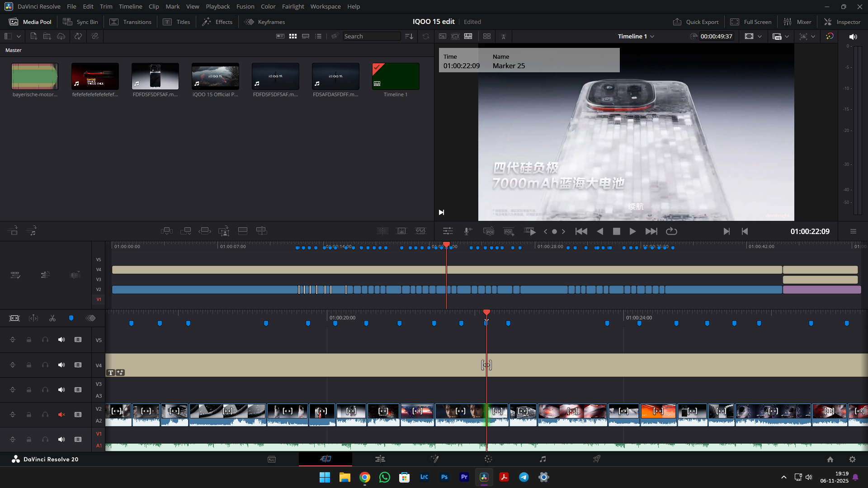Image resolution: width=868 pixels, height=488 pixels.
Task: Mute the V5 track speaker
Action: 61,340
